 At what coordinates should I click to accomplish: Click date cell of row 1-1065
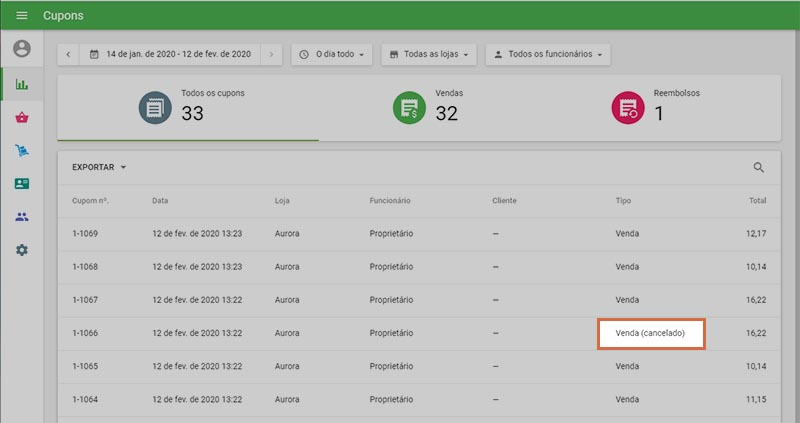(197, 366)
